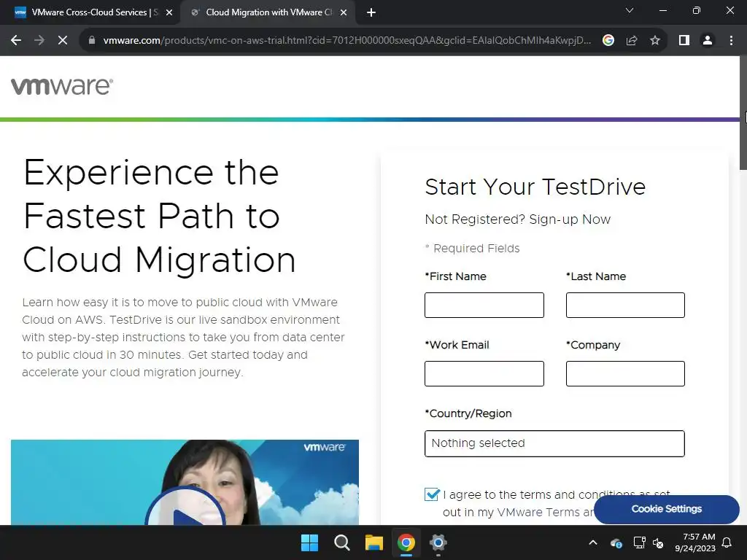Open a new browser tab
This screenshot has width=747, height=560.
[371, 13]
